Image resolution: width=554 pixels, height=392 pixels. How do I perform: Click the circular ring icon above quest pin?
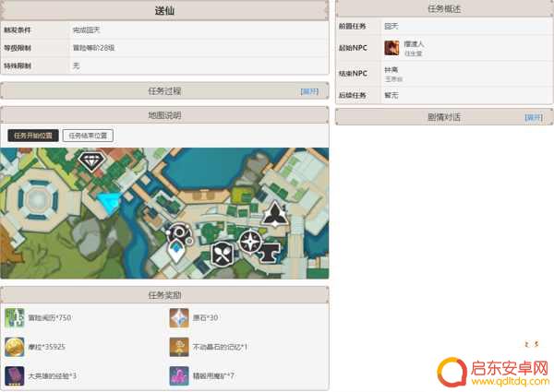(x=180, y=233)
